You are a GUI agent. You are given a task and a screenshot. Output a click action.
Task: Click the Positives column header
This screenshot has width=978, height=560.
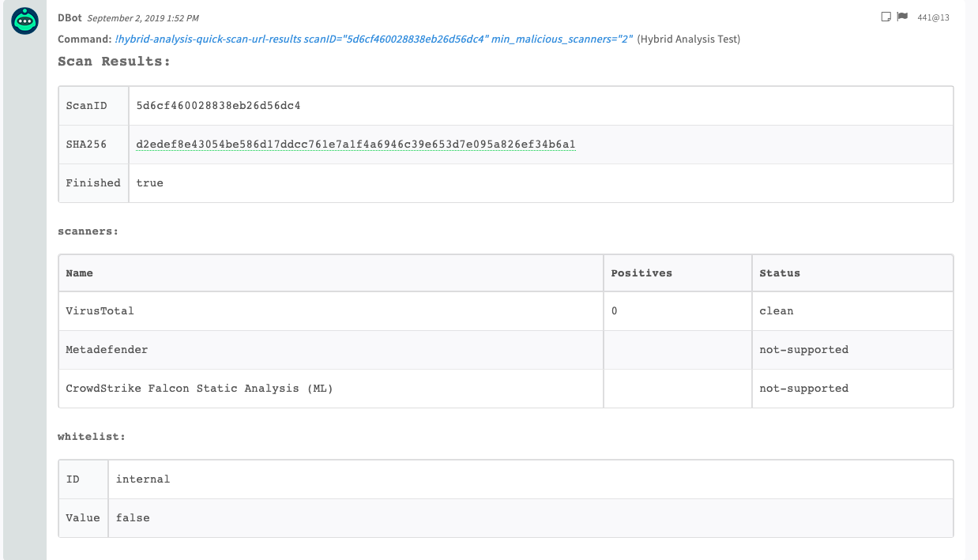coord(641,273)
